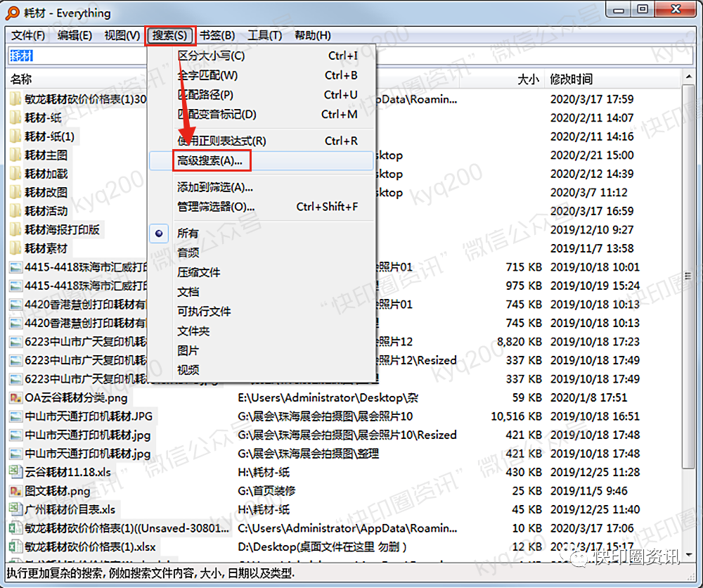Click folder icon of 耗材-纸(1) row
This screenshot has height=588, width=703.
tap(15, 136)
